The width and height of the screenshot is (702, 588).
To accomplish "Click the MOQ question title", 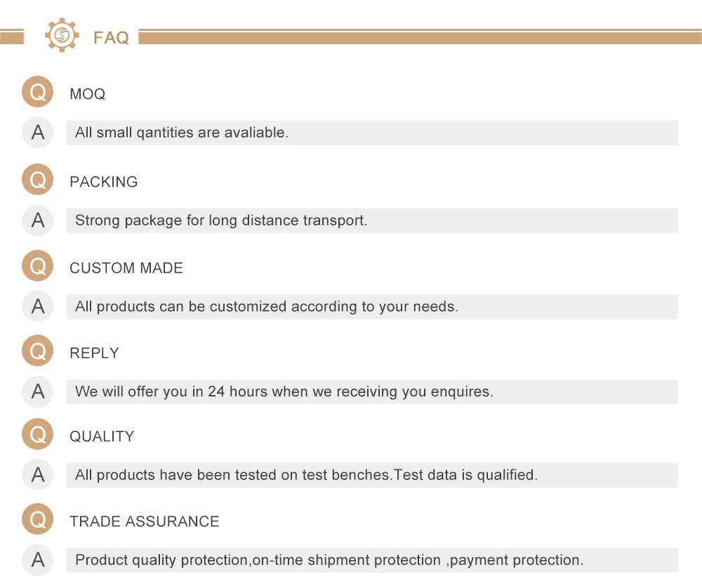I will pos(87,94).
